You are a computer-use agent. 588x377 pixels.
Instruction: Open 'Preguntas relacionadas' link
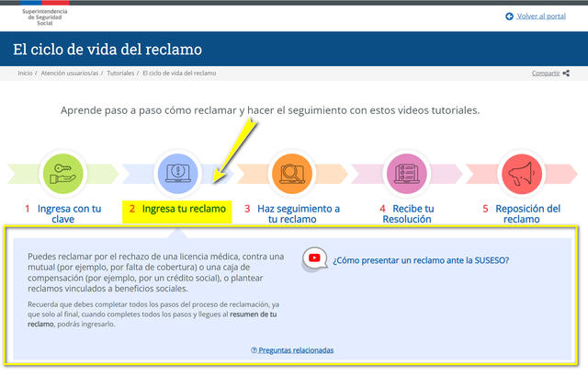[x=292, y=350]
